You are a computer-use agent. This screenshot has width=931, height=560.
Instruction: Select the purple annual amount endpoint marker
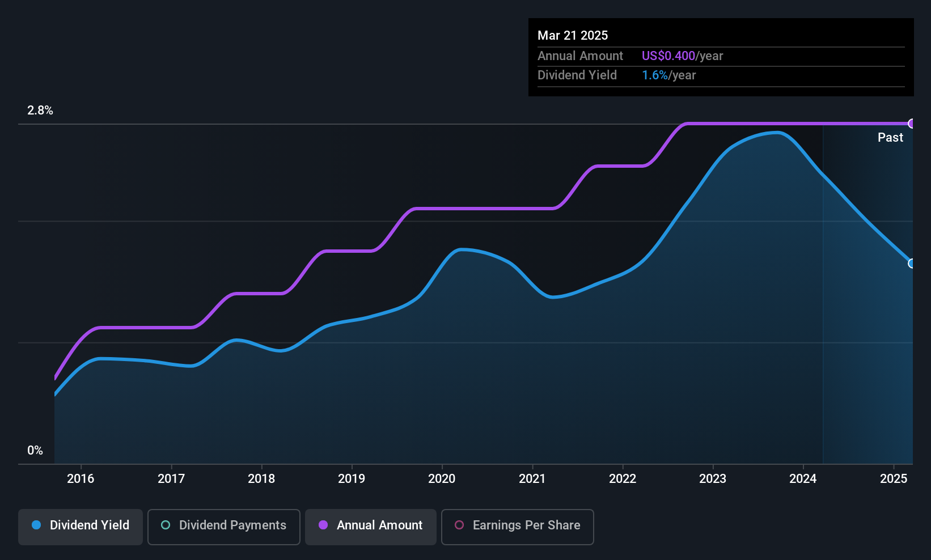[x=912, y=124]
